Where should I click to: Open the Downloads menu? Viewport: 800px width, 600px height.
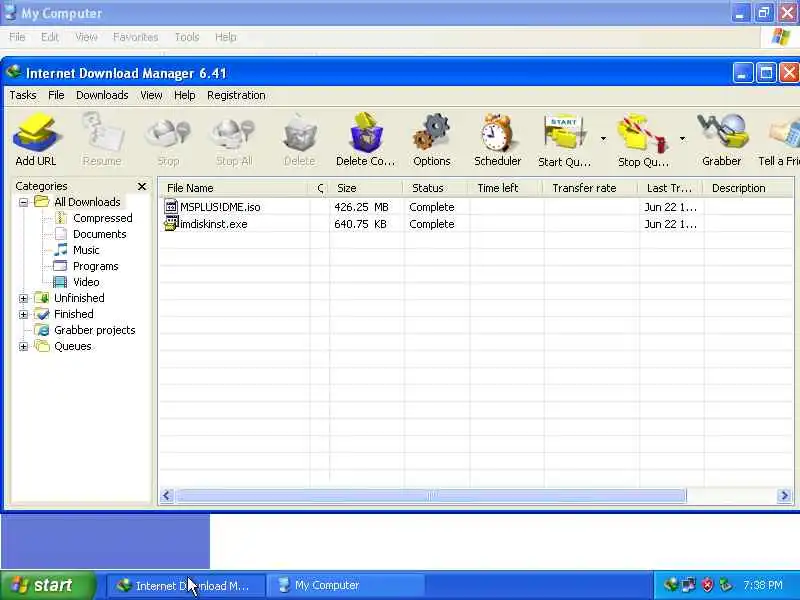click(x=102, y=95)
